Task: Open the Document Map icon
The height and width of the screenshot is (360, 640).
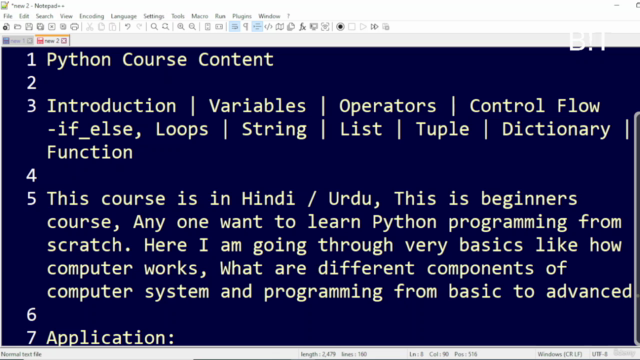Action: 280,27
